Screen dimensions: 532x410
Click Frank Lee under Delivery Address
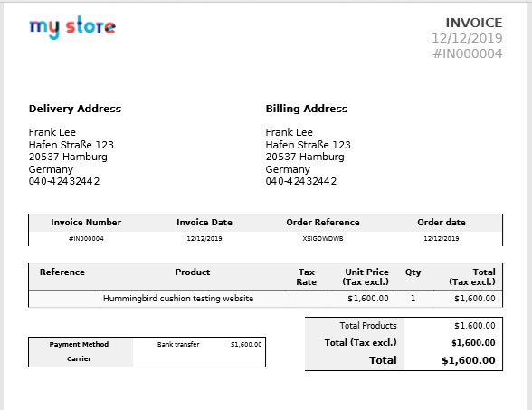coord(52,132)
